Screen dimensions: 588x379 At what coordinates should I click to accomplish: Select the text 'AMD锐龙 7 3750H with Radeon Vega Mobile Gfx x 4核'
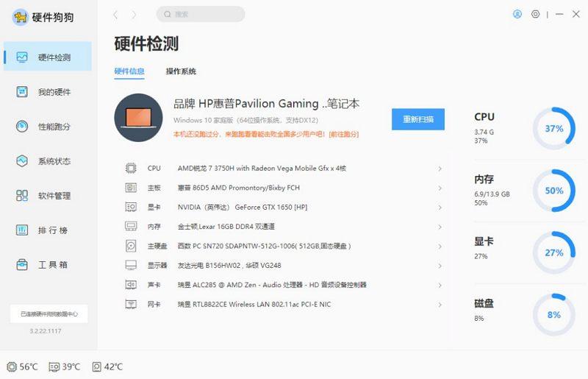click(262, 169)
